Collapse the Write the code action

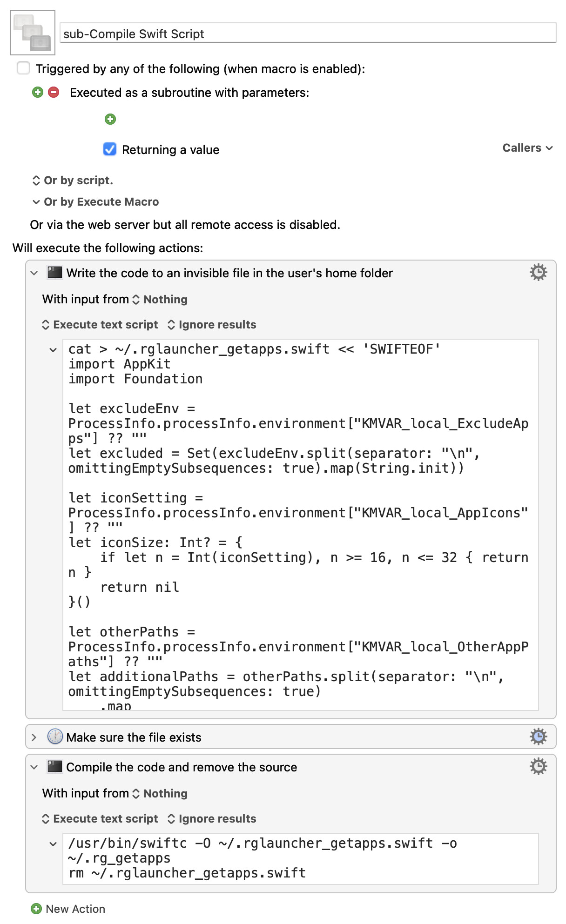[x=34, y=273]
